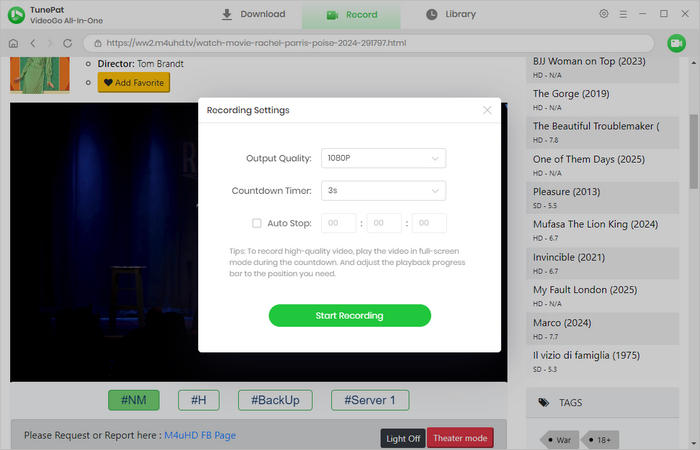Click director name Tom Brandt
This screenshot has width=700, height=450.
click(160, 64)
